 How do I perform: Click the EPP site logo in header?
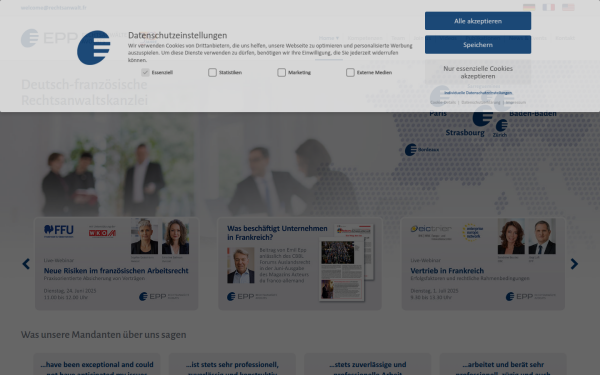(x=49, y=38)
